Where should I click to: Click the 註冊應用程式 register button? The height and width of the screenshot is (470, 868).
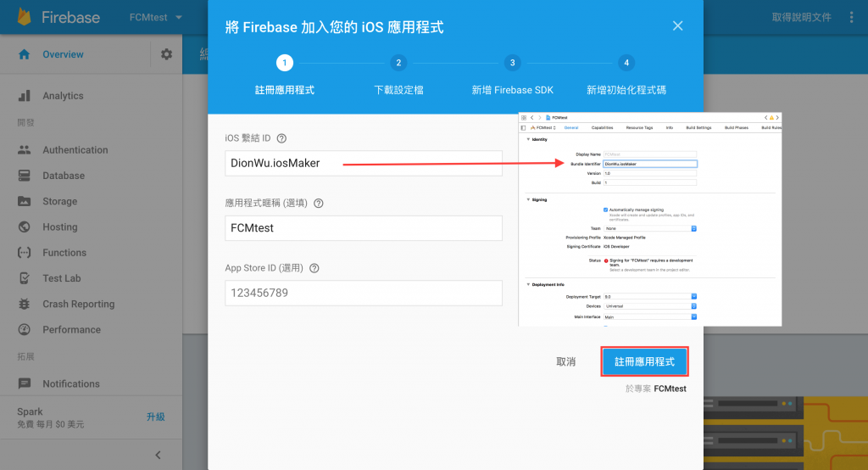[644, 362]
